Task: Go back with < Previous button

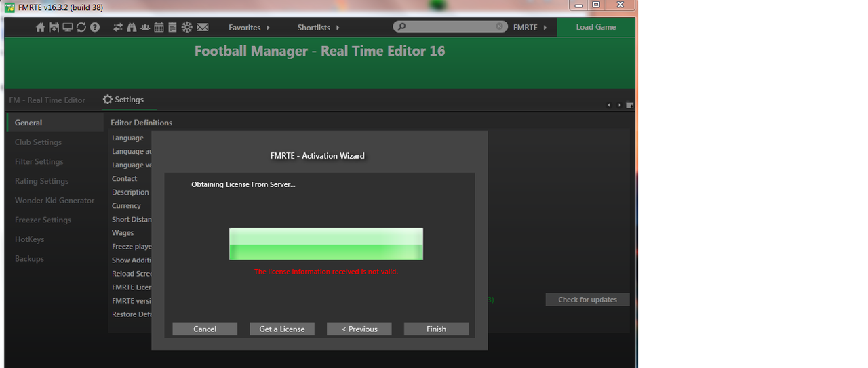Action: tap(359, 329)
